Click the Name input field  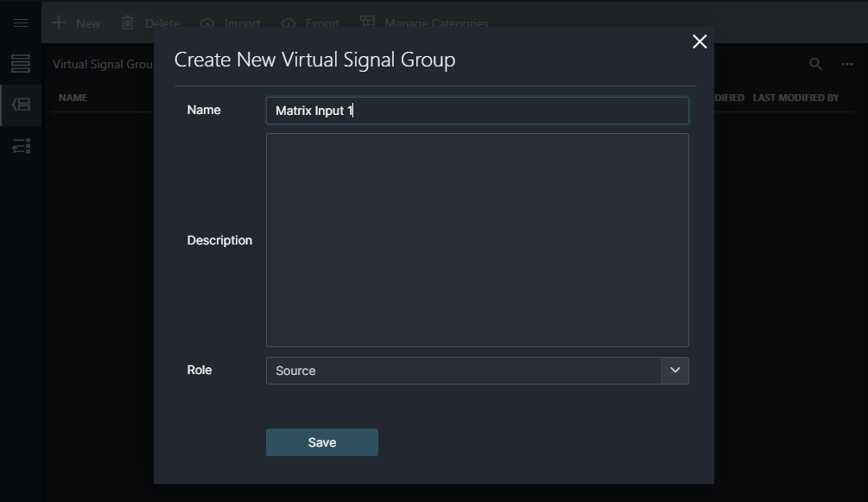click(477, 110)
